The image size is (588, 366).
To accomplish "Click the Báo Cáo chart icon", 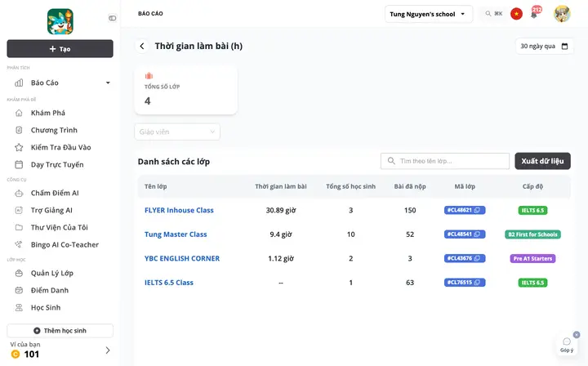I will point(19,83).
